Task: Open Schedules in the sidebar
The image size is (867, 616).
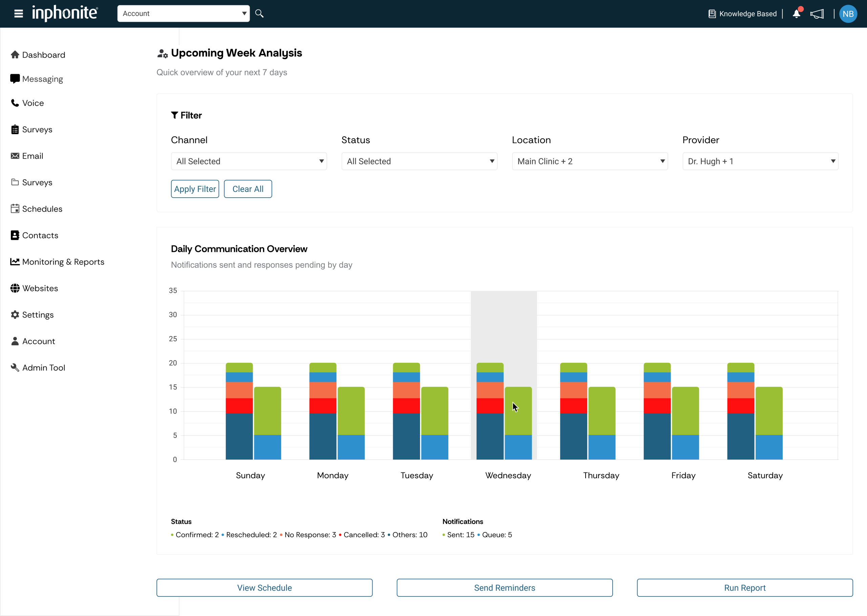Action: tap(42, 208)
